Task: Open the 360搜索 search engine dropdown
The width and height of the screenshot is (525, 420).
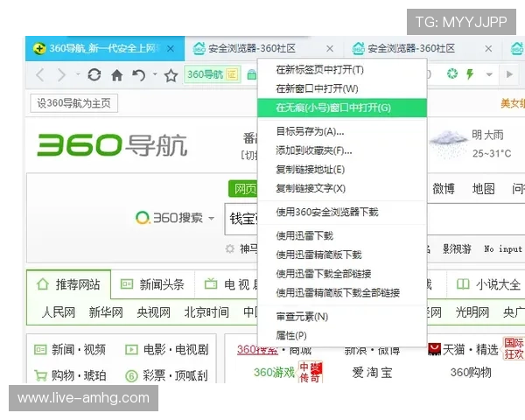Action: click(x=211, y=219)
